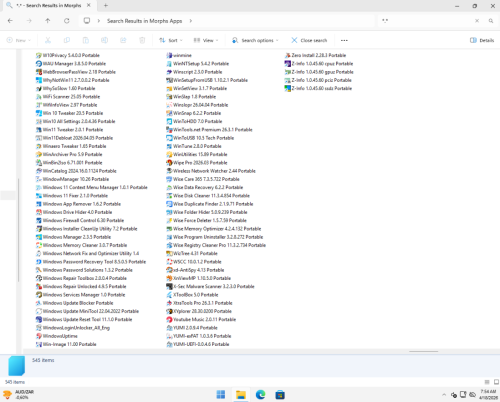
Task: Click the horizontal scrollbar thumb
Action: 423,351
